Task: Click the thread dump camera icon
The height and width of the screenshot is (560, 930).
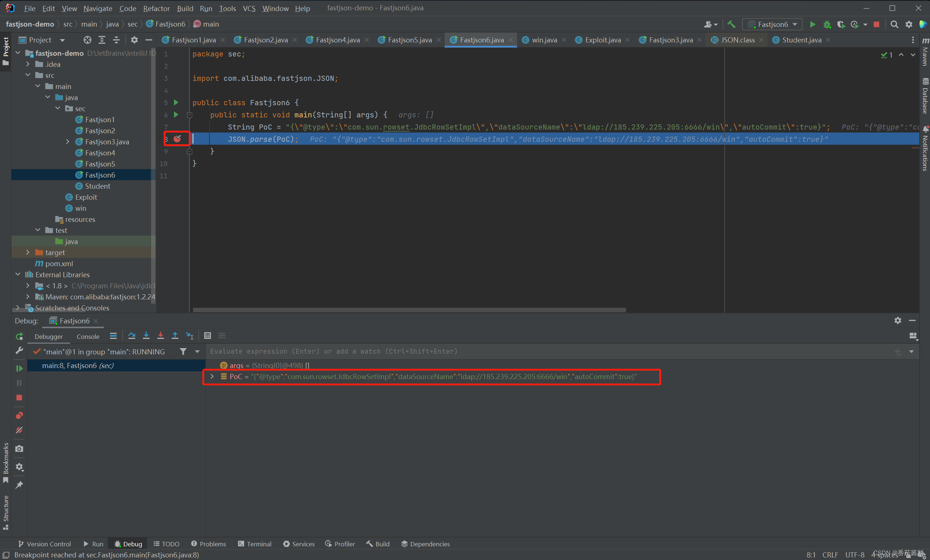Action: [19, 449]
